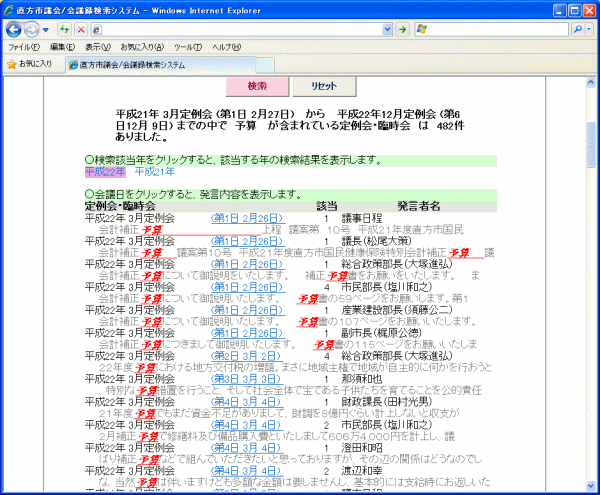Screen dimensions: 600x495
Task: Click the 平成21年 year link
Action: [155, 172]
